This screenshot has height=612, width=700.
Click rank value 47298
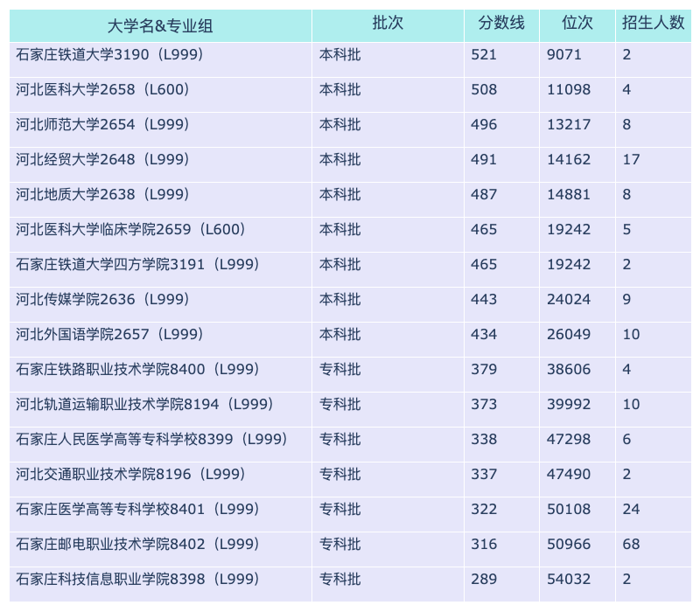coord(569,440)
